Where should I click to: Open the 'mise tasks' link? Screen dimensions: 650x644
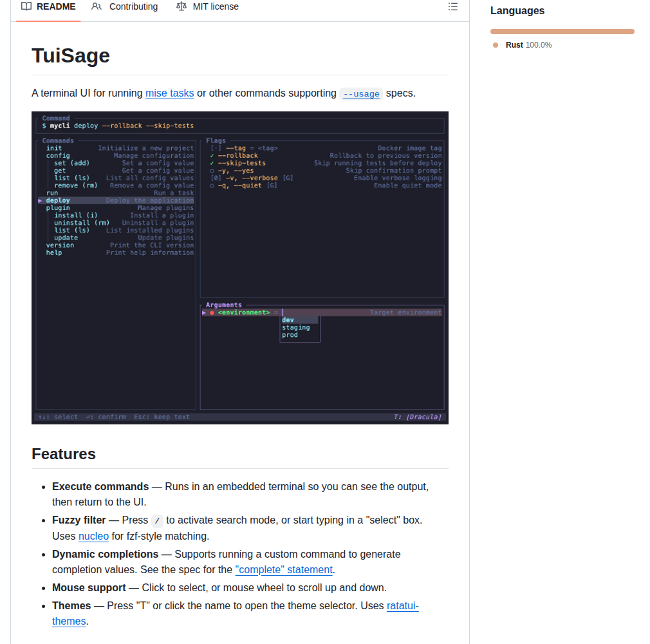click(x=169, y=93)
